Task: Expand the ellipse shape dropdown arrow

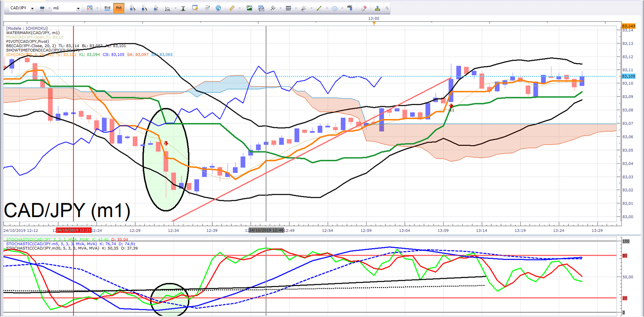Action: (342, 8)
